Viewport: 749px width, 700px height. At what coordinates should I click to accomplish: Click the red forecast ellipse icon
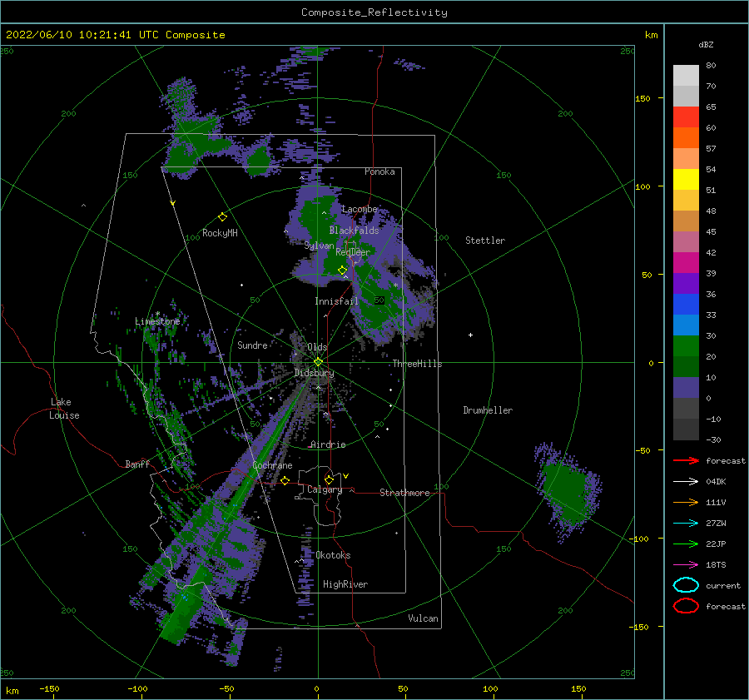[686, 606]
